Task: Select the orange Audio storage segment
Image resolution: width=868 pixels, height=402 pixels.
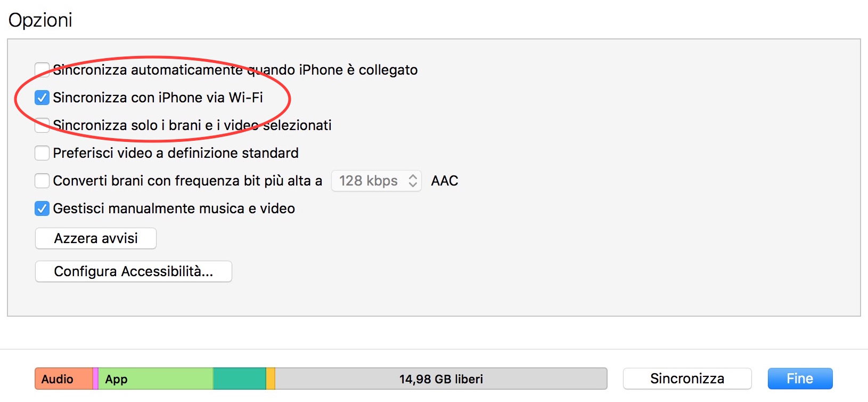Action: click(63, 379)
